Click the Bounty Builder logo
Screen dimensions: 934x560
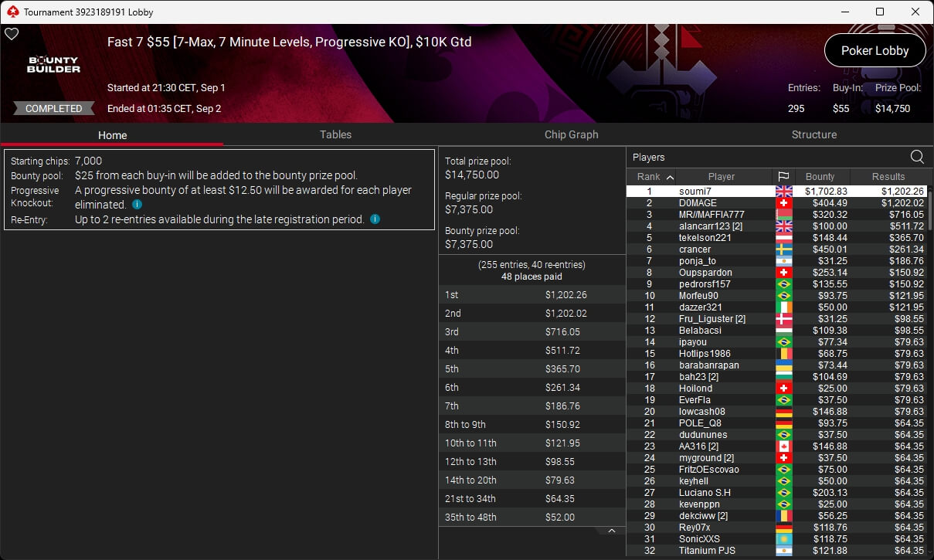point(54,65)
